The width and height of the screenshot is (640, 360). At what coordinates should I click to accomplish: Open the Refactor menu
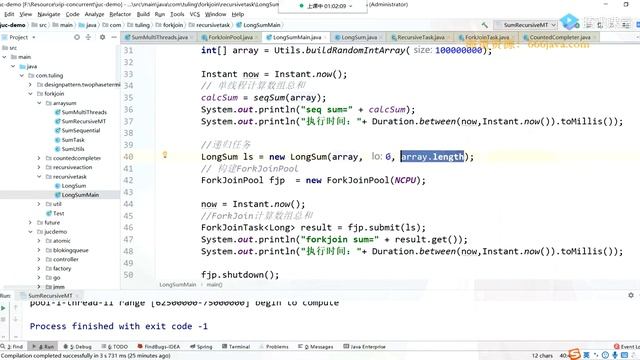point(120,14)
